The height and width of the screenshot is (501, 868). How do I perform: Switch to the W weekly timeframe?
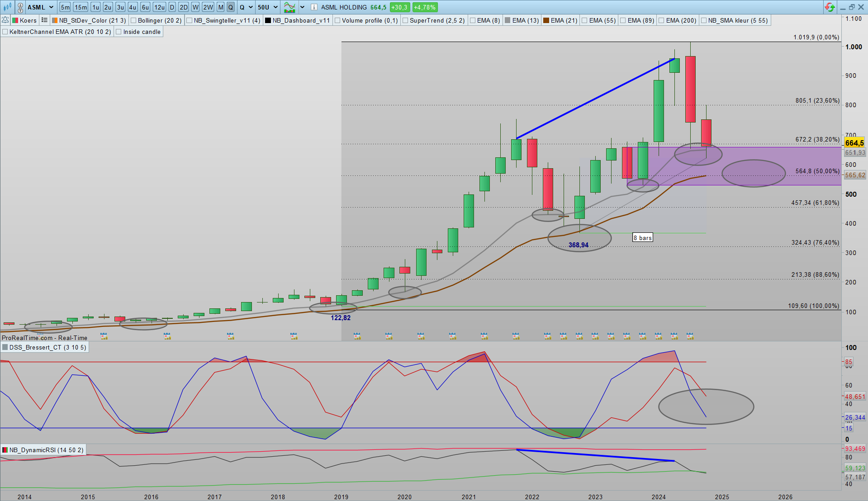195,7
